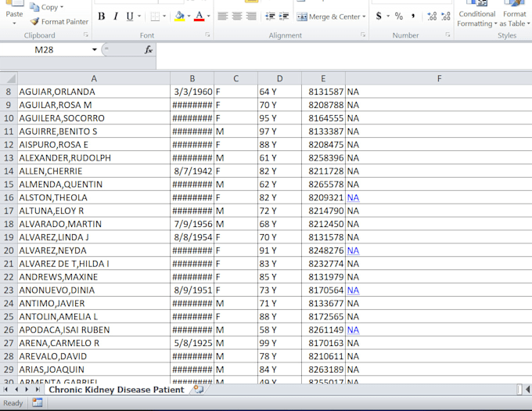The height and width of the screenshot is (411, 532).
Task: Apply the yellow Fill Color swatch
Action: coord(179,16)
